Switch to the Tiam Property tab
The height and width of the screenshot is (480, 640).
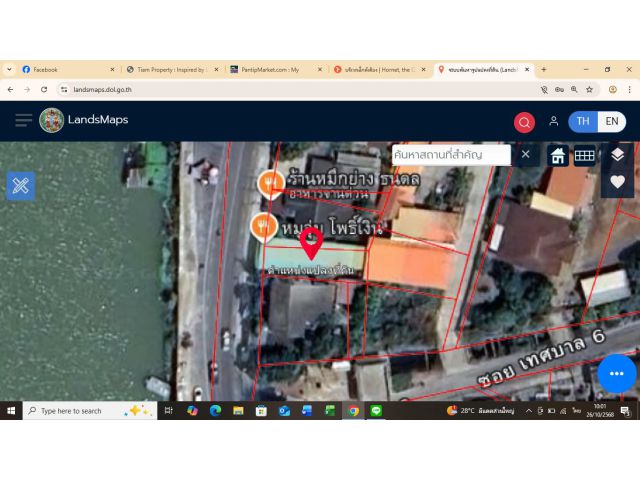[x=171, y=70]
